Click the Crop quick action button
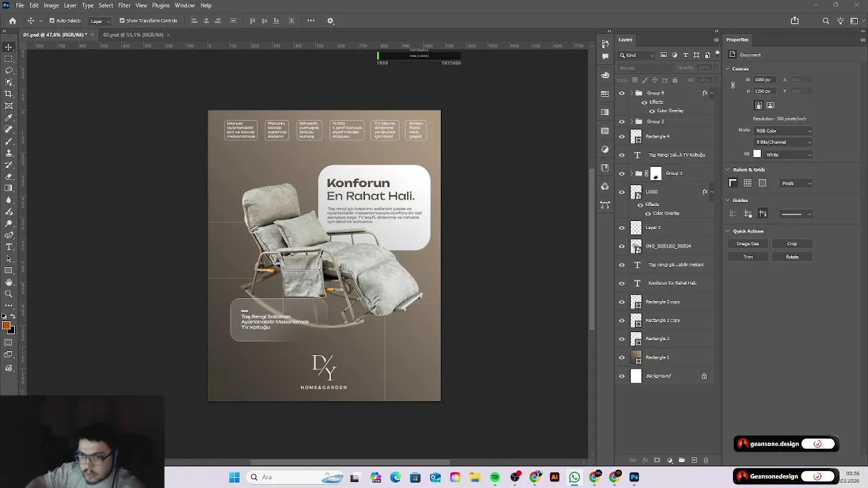 [792, 244]
